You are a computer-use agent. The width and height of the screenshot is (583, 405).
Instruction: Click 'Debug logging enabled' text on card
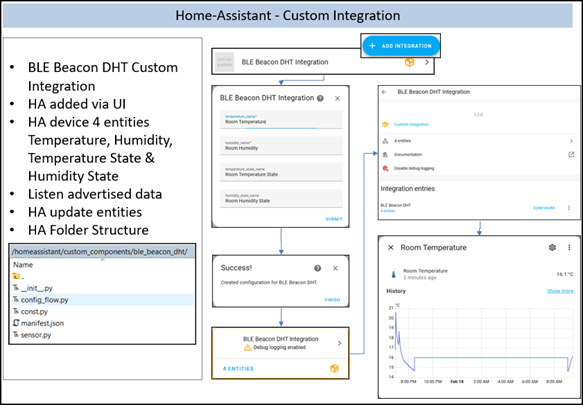coord(280,348)
